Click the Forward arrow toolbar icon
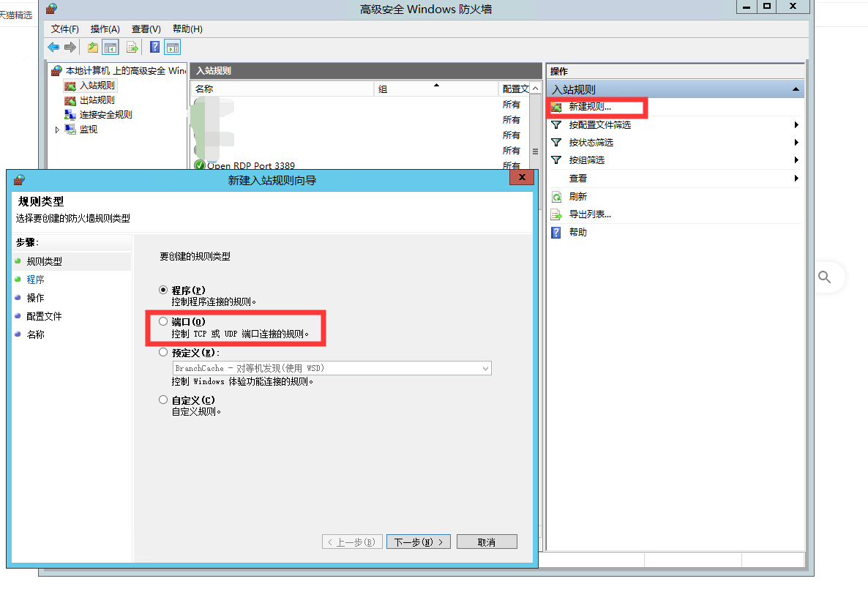868x603 pixels. pos(70,47)
